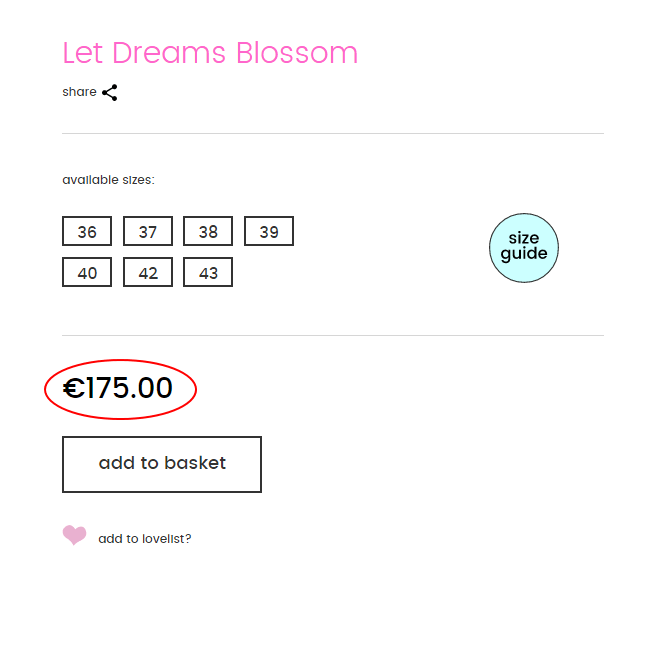Click the euro currency symbol
The width and height of the screenshot is (661, 663).
pyautogui.click(x=74, y=388)
